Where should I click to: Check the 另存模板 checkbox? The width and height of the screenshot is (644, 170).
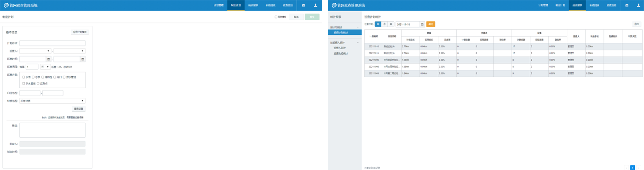(x=276, y=17)
